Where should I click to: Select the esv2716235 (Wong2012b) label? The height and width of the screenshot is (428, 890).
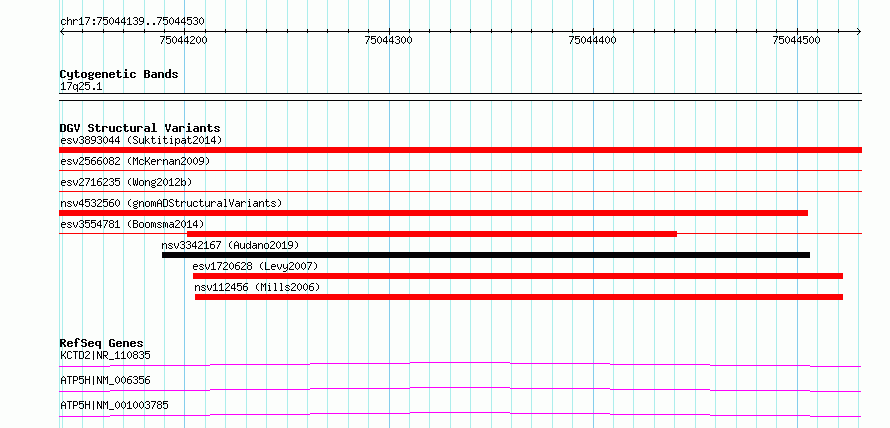(x=126, y=182)
